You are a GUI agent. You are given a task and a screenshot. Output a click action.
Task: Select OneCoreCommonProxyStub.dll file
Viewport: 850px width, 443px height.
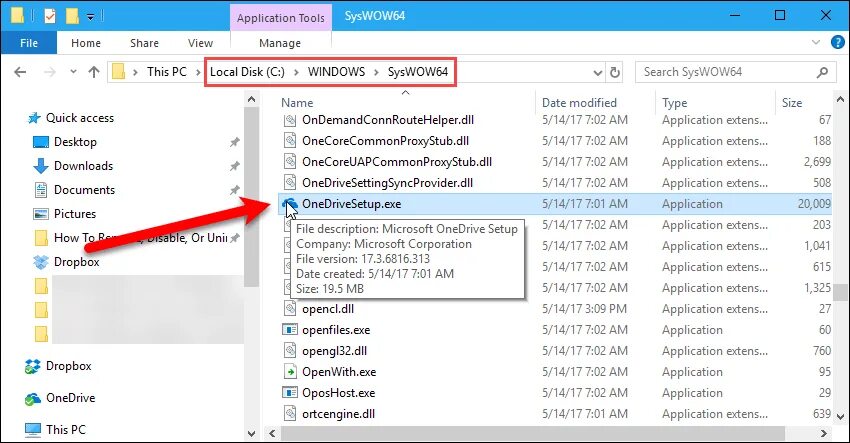(385, 141)
